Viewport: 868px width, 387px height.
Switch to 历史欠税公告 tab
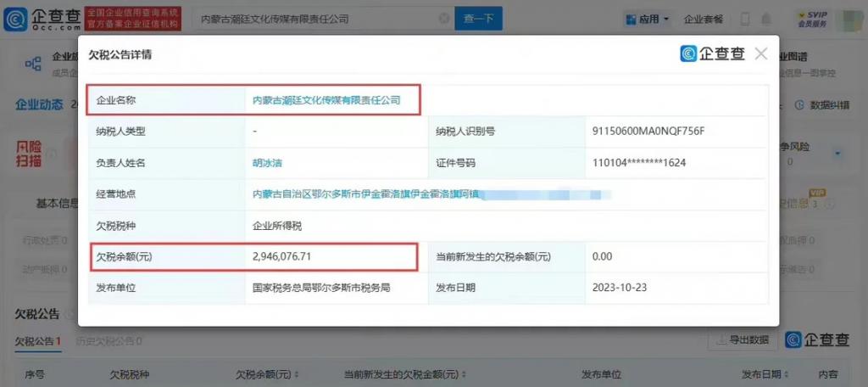coord(108,341)
